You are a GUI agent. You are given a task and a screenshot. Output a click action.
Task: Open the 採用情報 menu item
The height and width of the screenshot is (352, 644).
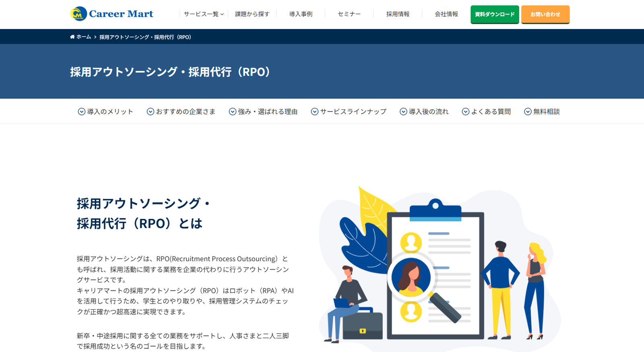(x=398, y=14)
